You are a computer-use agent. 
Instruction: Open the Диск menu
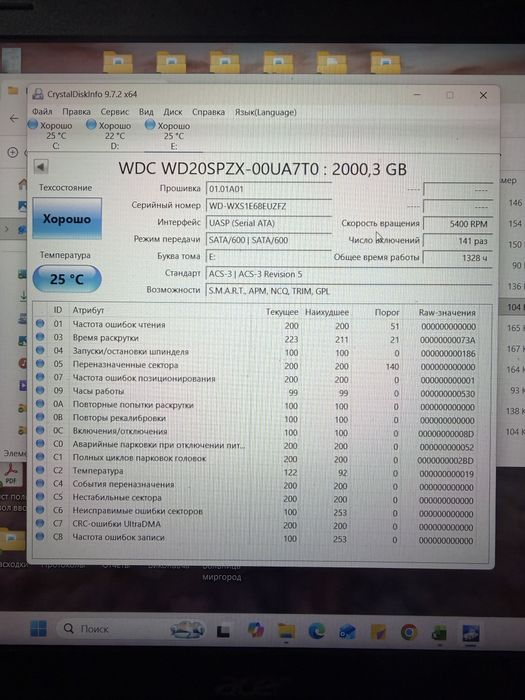tap(172, 112)
